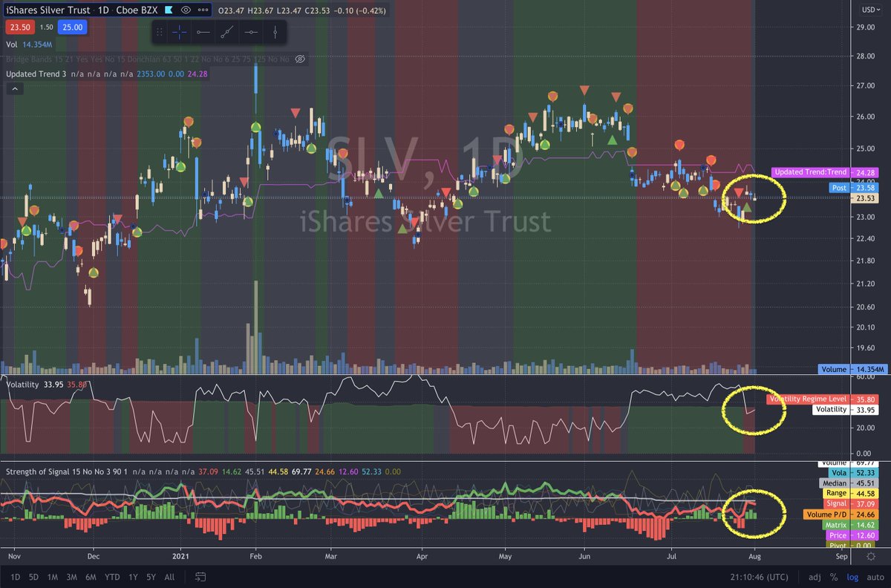Click the 23.53 last price label
891x588 pixels.
point(864,198)
